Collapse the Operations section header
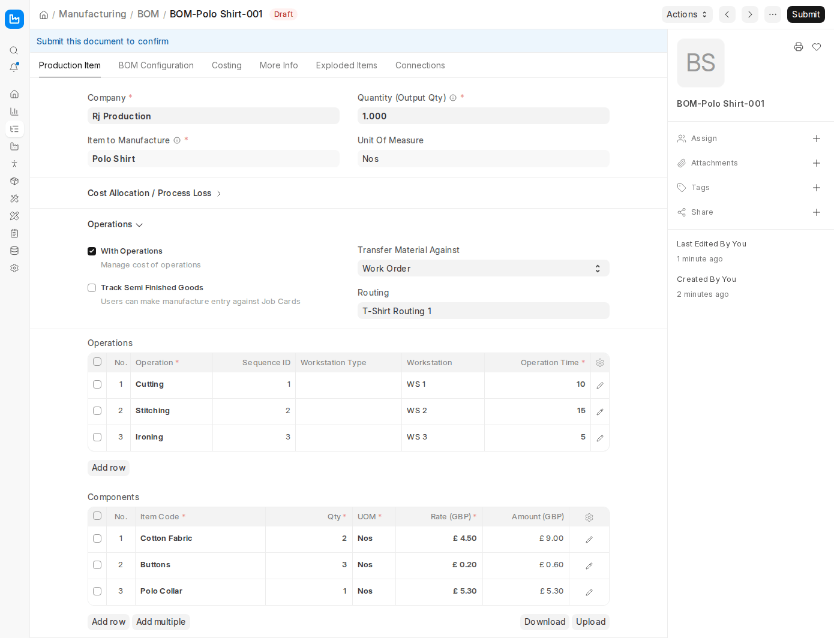This screenshot has height=638, width=840. (115, 224)
